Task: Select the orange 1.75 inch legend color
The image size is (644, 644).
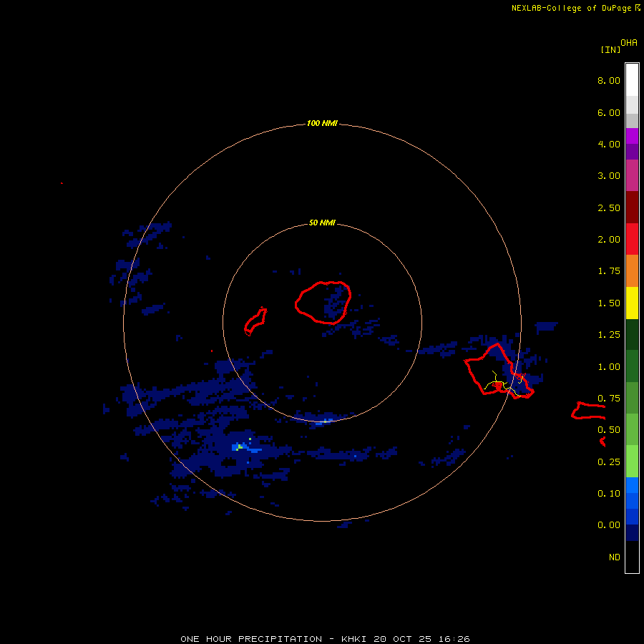Action: [632, 270]
